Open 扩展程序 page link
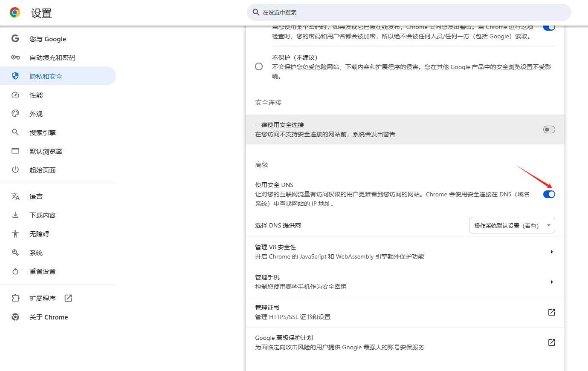The width and height of the screenshot is (588, 371). tap(58, 298)
